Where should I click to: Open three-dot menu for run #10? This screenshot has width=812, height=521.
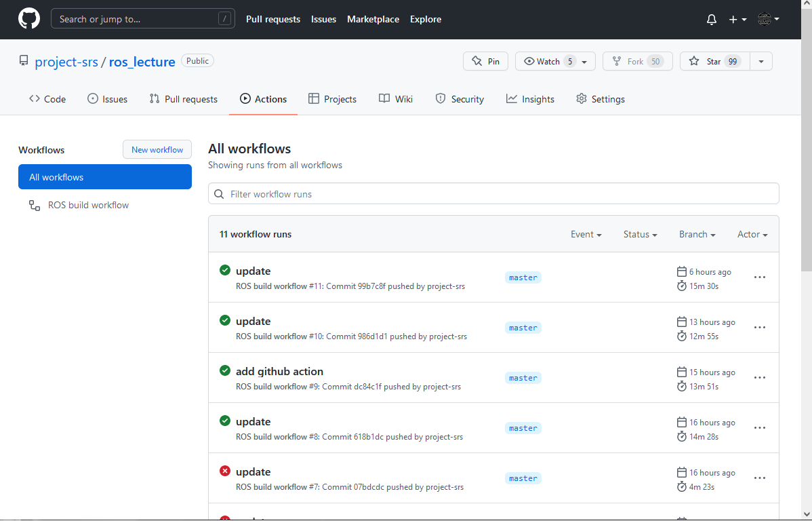(760, 328)
